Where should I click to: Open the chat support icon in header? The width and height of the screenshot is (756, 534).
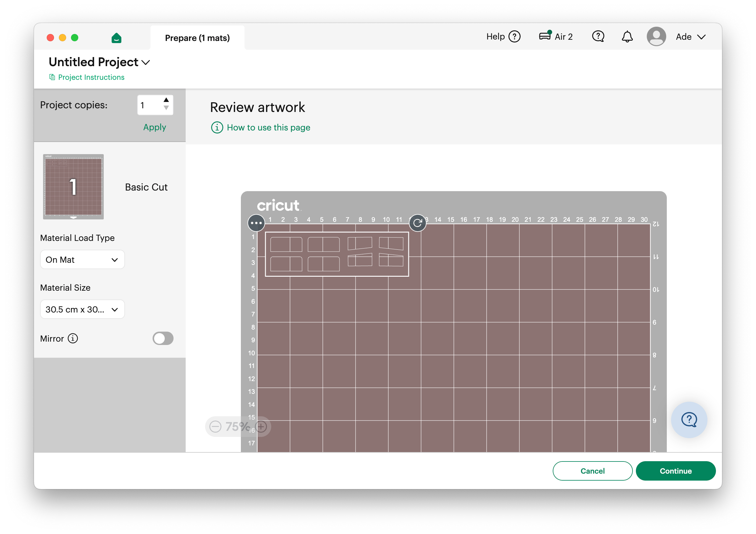pos(598,36)
